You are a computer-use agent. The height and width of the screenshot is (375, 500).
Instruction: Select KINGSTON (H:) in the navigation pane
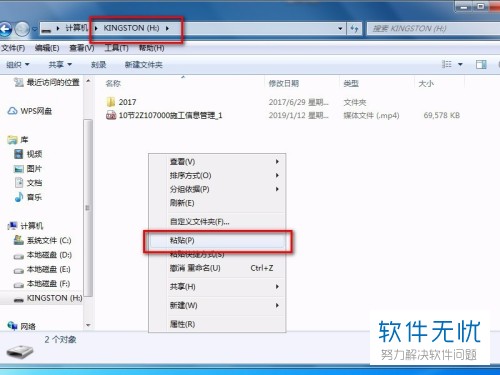[54, 298]
